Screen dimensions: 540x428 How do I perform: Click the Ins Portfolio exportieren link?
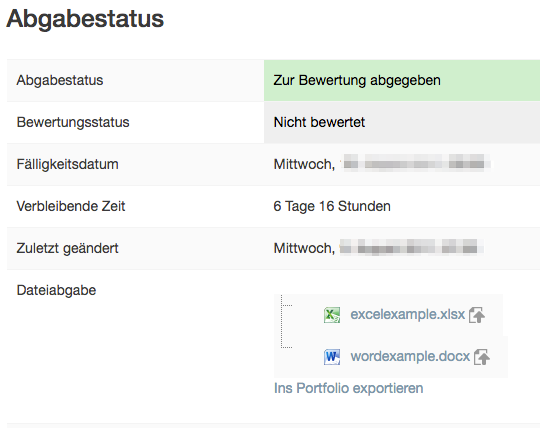(349, 388)
